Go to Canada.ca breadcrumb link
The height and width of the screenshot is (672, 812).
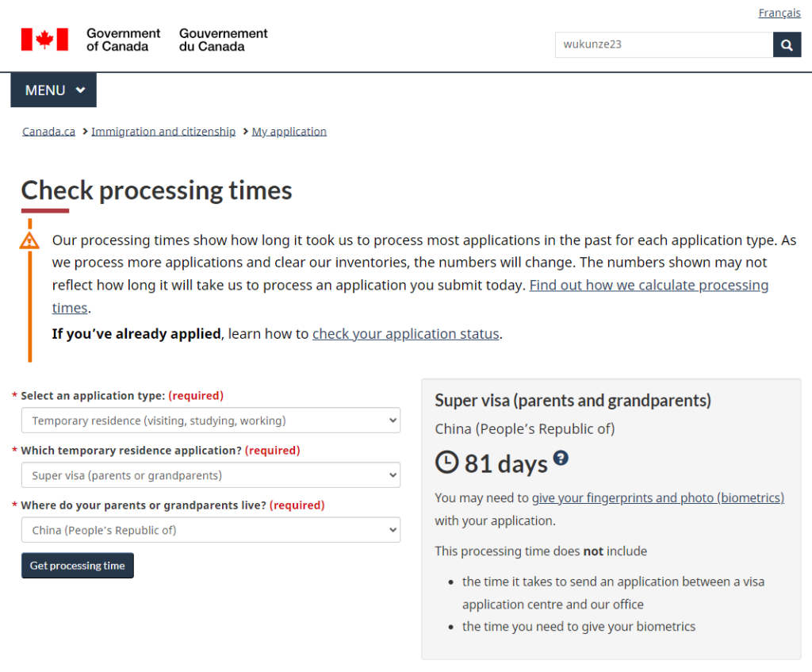[x=48, y=132]
